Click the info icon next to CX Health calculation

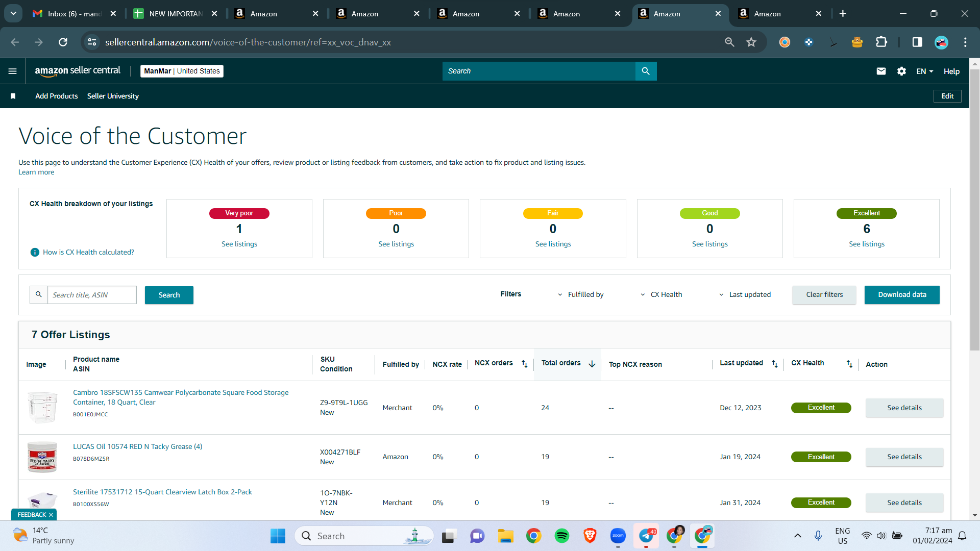click(x=35, y=252)
